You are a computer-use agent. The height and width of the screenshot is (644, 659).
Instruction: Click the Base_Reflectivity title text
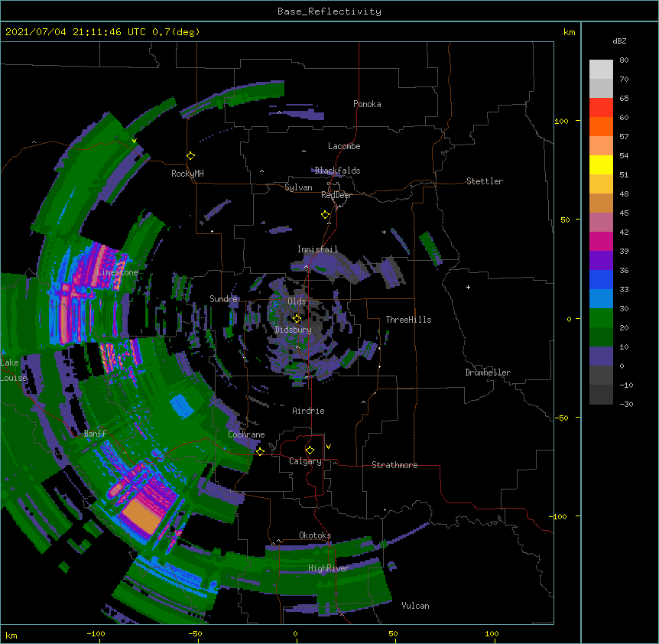(329, 11)
